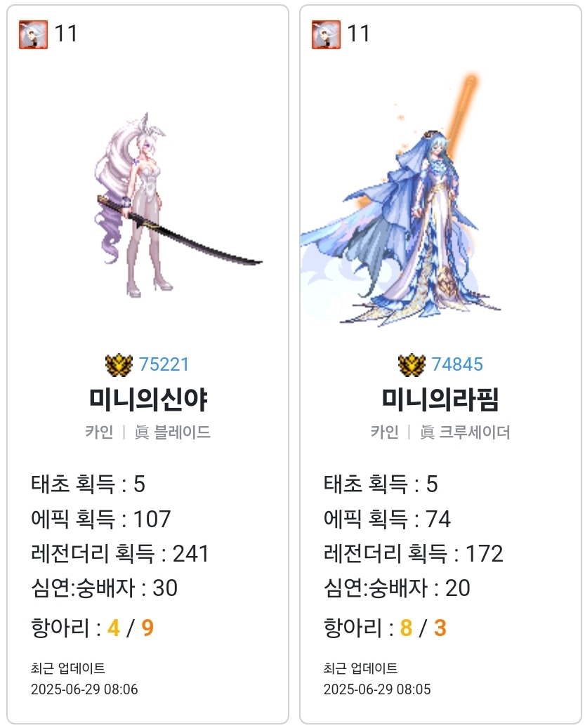Screen dimensions: 585x728
Task: Select the 眞 크루세이더 class label
Action: click(x=465, y=432)
